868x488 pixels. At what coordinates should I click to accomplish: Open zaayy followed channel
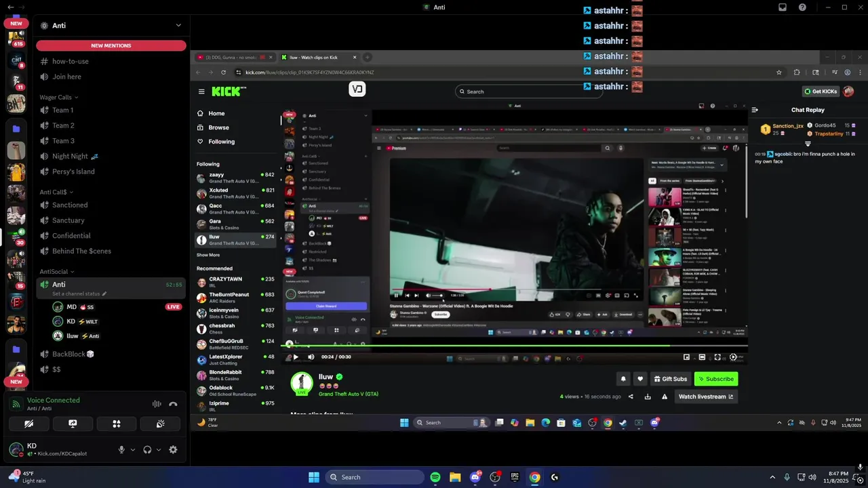coord(235,178)
